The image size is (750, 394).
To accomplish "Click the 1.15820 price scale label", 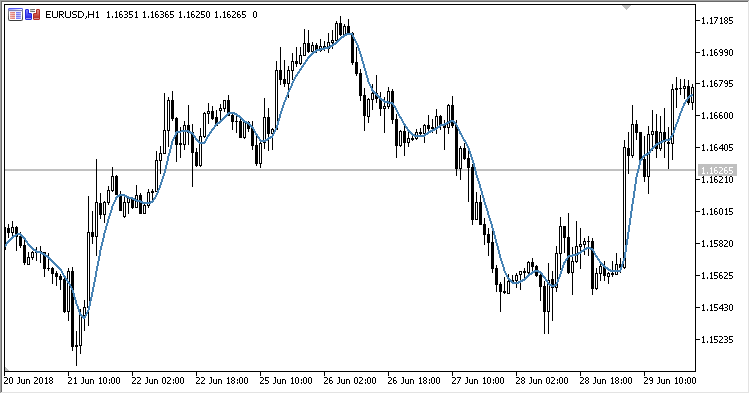I will pos(717,244).
